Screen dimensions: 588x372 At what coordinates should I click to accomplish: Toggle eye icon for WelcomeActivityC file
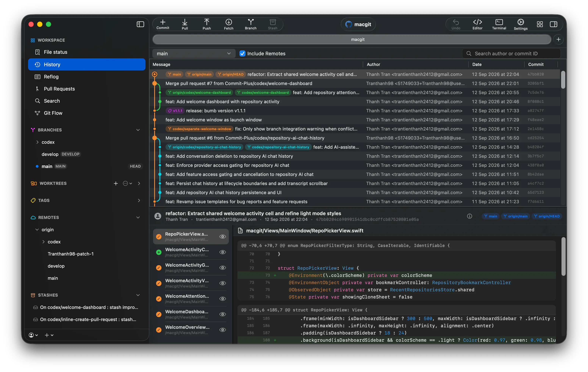coord(222,252)
